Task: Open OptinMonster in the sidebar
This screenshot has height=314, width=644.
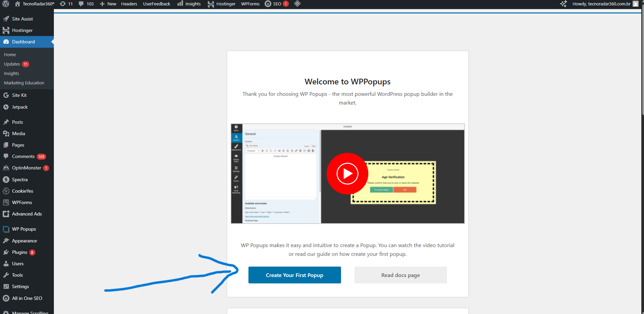Action: pos(27,168)
